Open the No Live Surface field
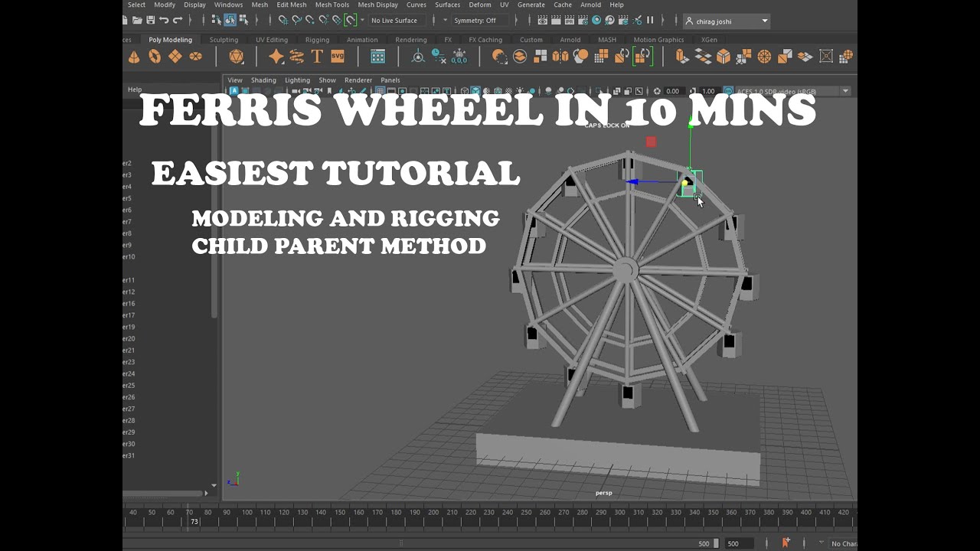Image resolution: width=980 pixels, height=551 pixels. click(x=396, y=21)
